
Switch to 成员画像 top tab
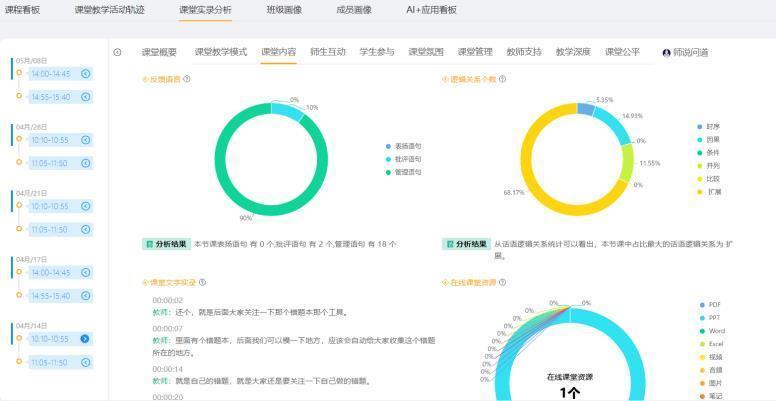(x=353, y=10)
